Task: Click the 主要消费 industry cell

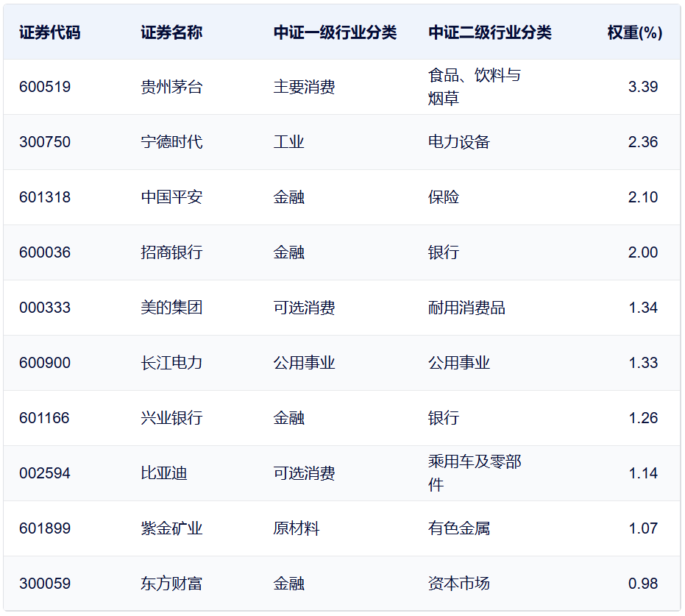Action: coord(304,87)
